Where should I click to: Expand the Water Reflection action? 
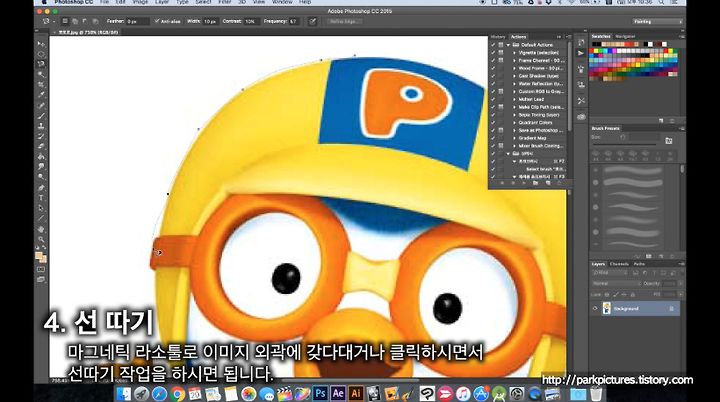[514, 84]
